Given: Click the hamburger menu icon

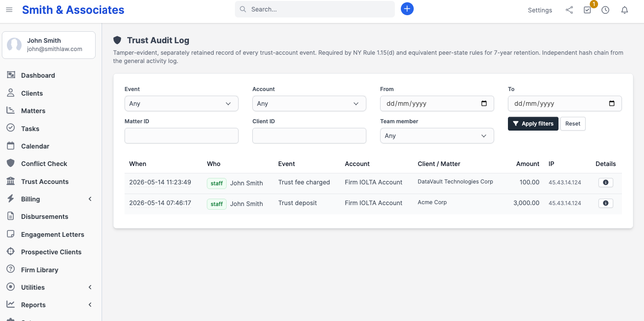Looking at the screenshot, I should point(9,10).
